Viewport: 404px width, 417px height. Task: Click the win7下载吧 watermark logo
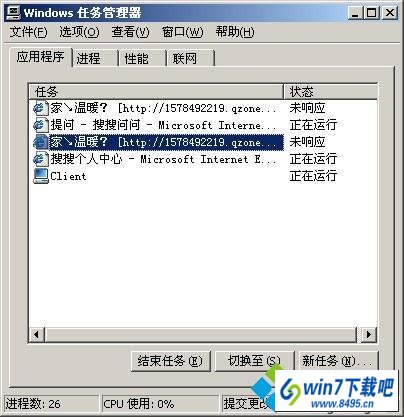click(x=337, y=391)
